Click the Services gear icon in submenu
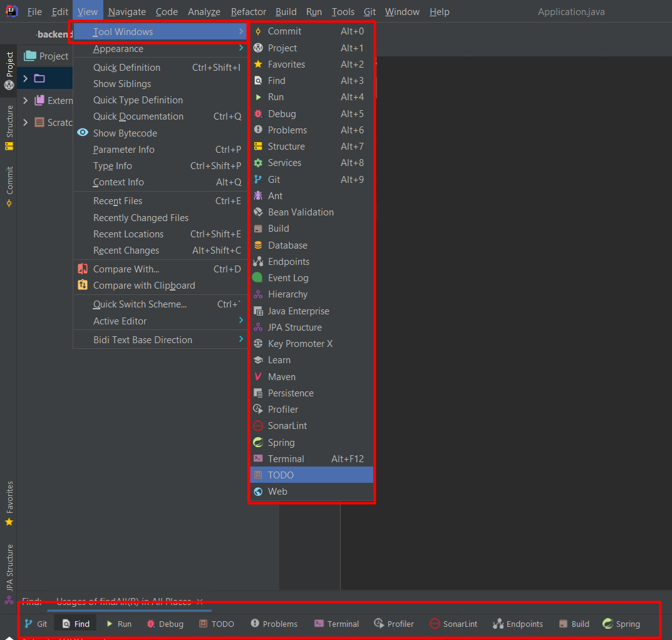This screenshot has height=640, width=672. (x=258, y=163)
